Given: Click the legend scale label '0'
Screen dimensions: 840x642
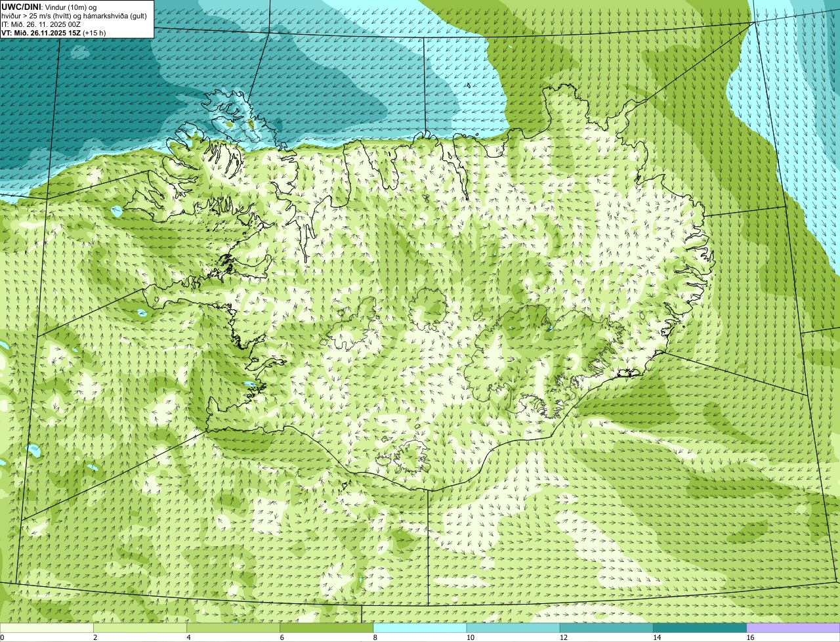Looking at the screenshot, I should pos(3,637).
